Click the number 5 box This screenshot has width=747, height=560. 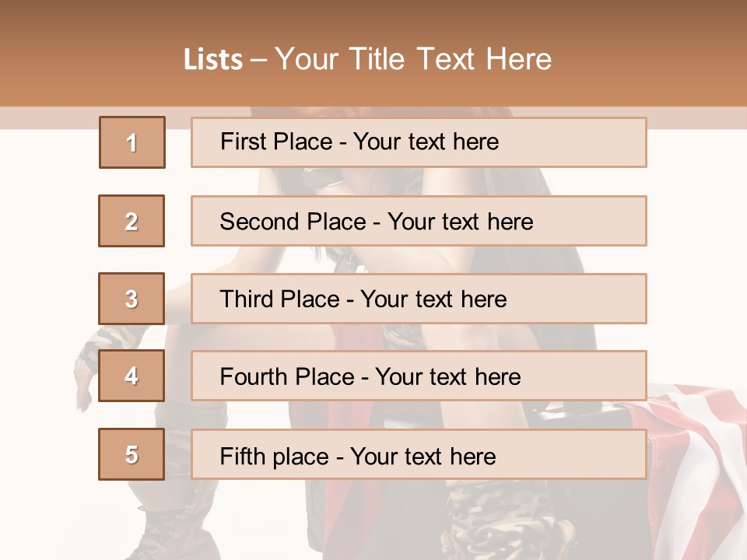[x=132, y=454]
